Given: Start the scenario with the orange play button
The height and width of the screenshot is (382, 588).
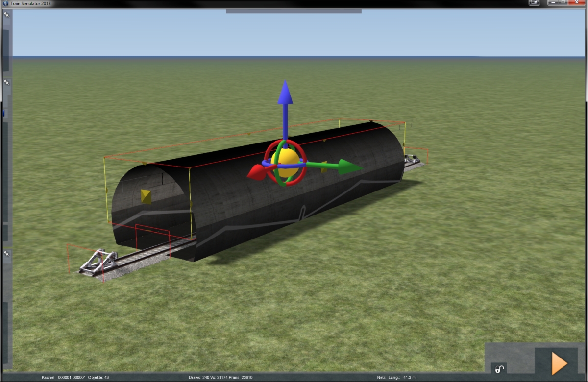Looking at the screenshot, I should (559, 363).
